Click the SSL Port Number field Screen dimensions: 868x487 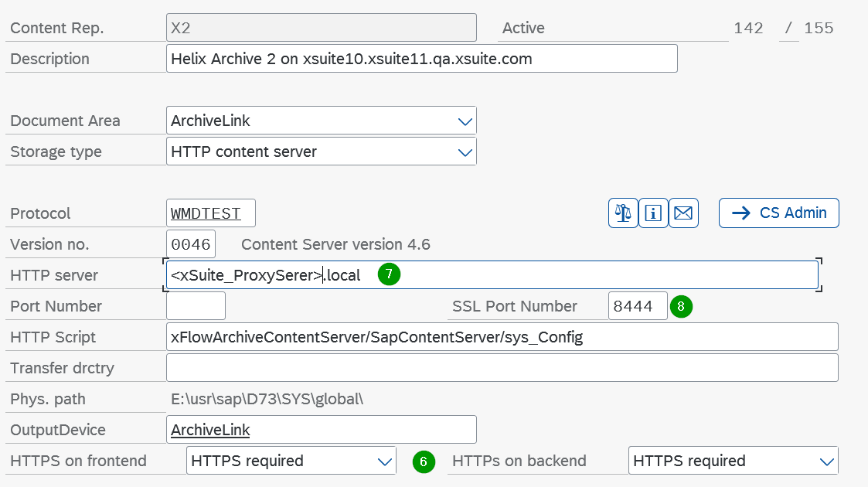point(637,306)
